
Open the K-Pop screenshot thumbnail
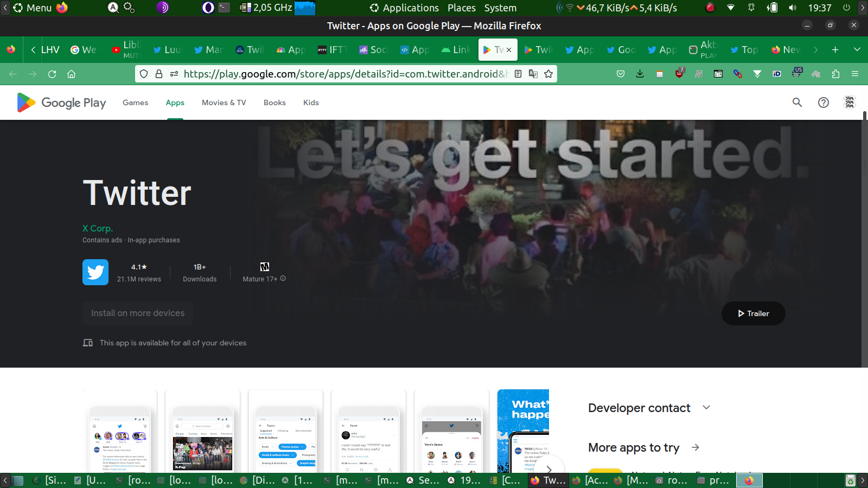click(x=202, y=431)
